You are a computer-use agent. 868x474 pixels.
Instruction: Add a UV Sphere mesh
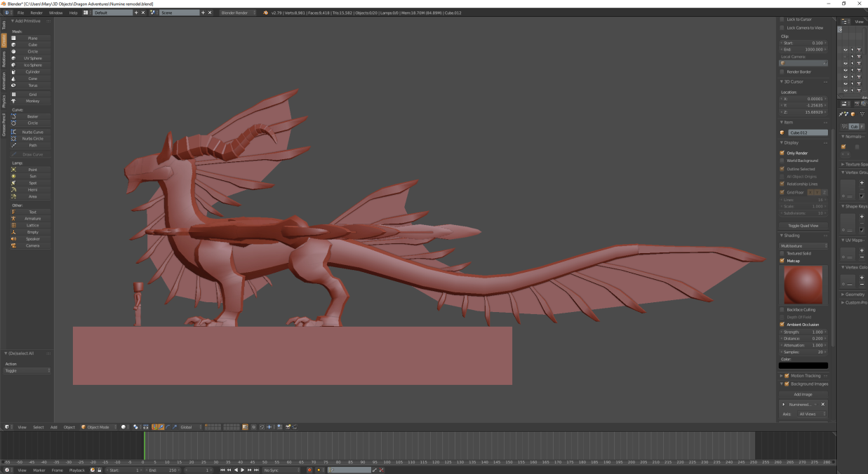[32, 58]
